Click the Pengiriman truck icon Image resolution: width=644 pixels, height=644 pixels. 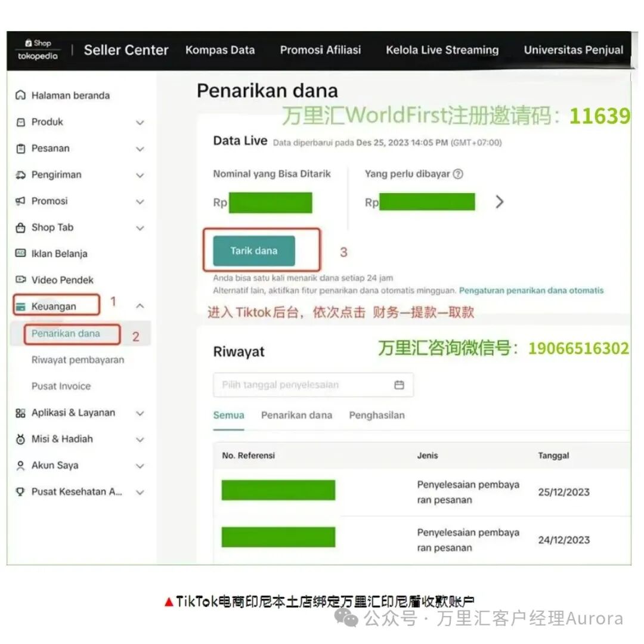click(21, 175)
